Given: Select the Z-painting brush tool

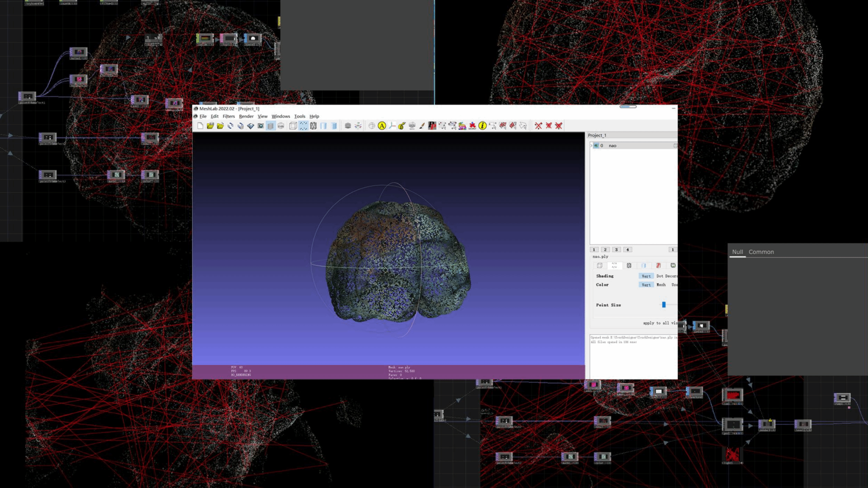Looking at the screenshot, I should point(422,126).
